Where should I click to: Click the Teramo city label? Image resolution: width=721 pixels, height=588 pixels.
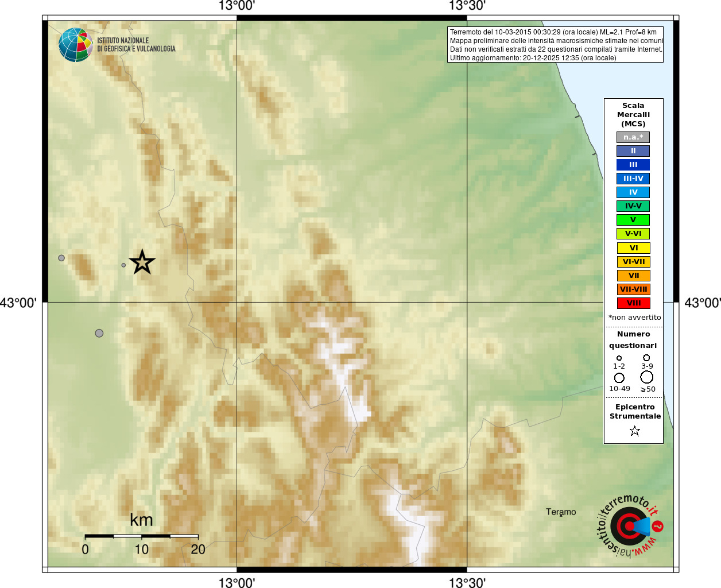click(x=561, y=512)
